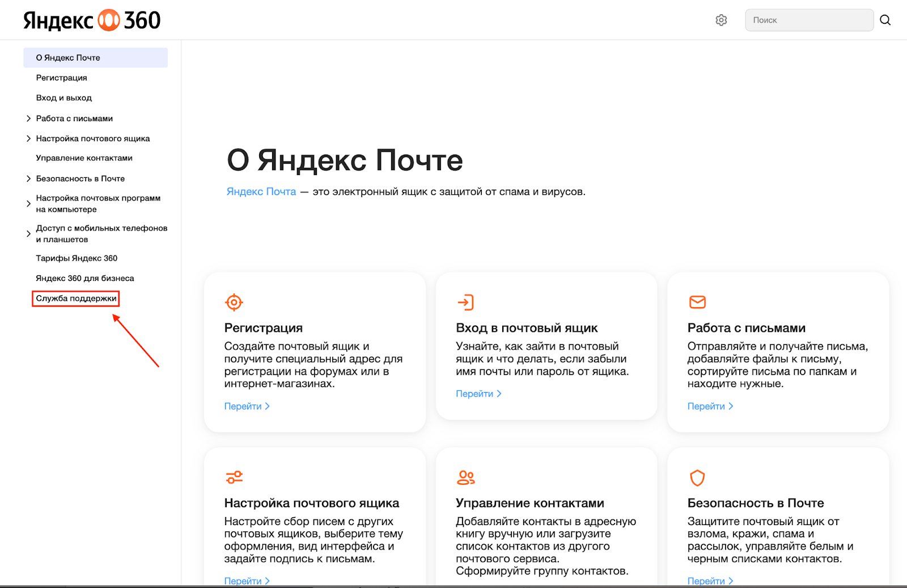Open Вход и выход sidebar item
Viewport: 907px width, 588px height.
click(x=63, y=98)
